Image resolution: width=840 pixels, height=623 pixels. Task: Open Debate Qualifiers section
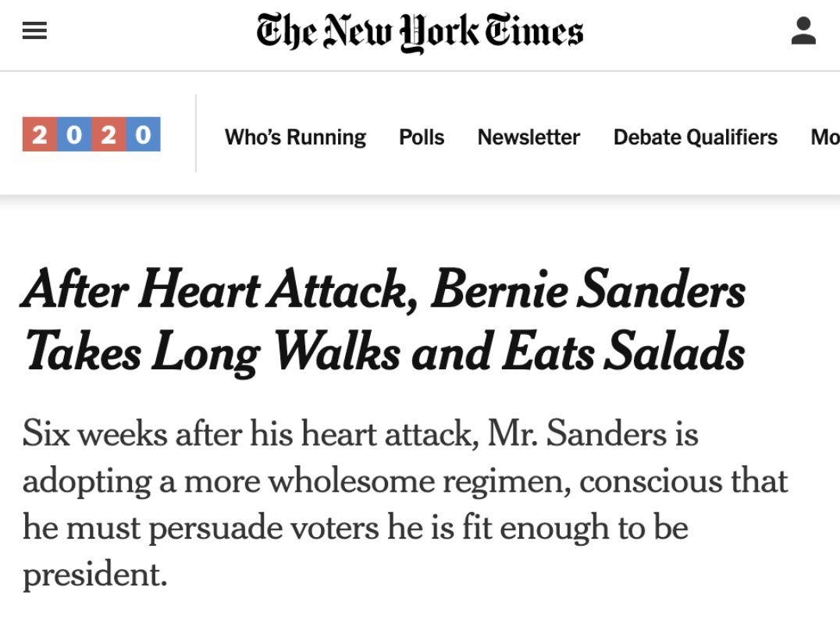click(x=696, y=137)
